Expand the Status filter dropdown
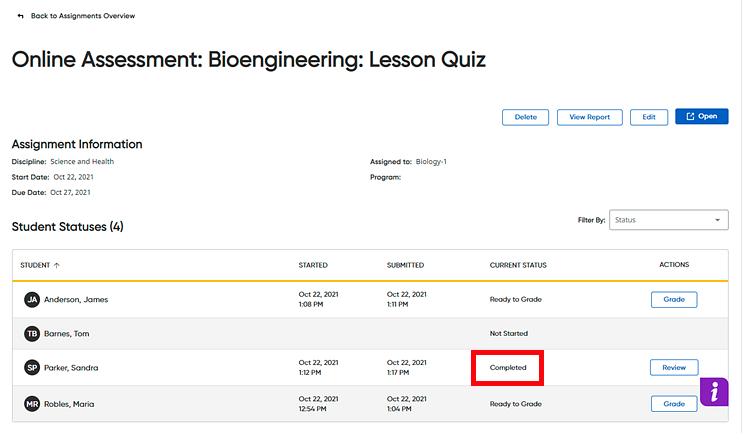The image size is (742, 433). click(x=669, y=220)
